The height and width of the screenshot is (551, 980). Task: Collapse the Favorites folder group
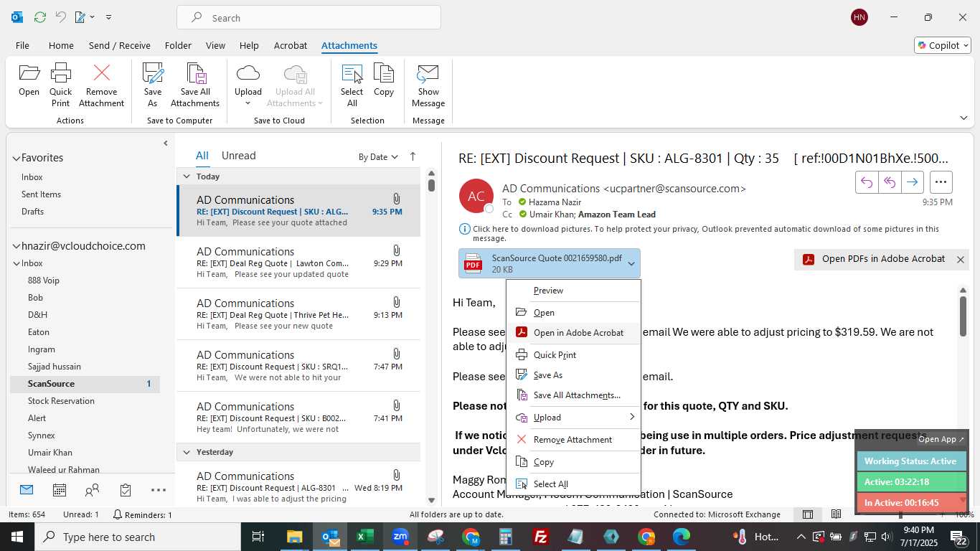[x=16, y=158]
